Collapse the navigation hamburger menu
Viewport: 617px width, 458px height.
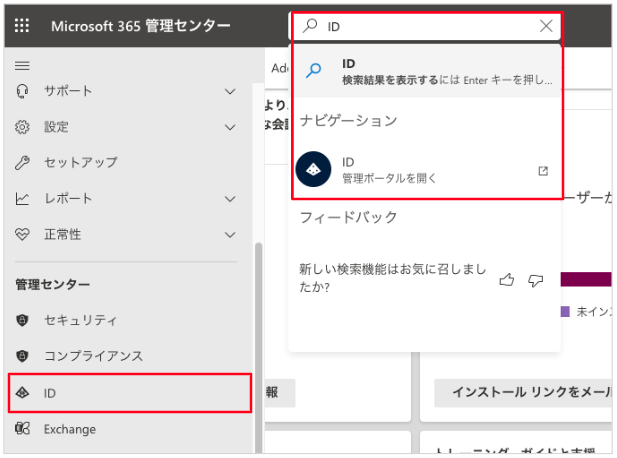coord(22,66)
